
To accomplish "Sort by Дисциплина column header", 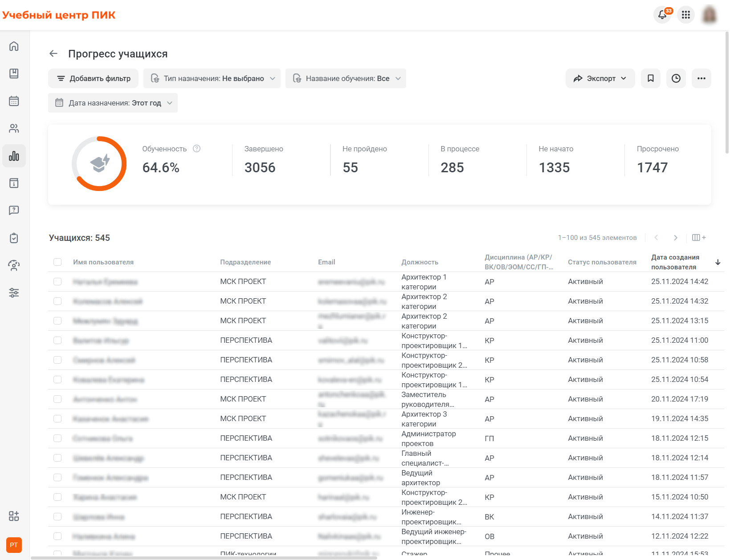I will click(x=519, y=262).
